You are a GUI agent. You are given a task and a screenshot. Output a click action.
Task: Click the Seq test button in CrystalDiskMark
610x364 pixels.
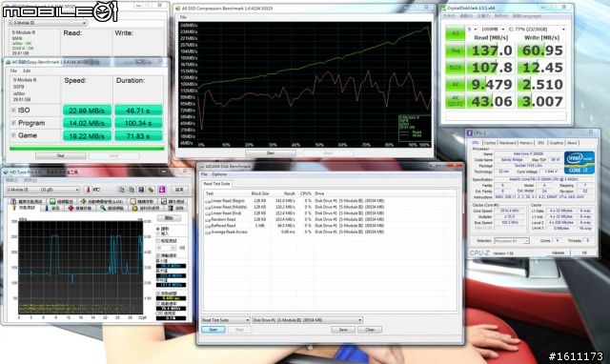[456, 51]
